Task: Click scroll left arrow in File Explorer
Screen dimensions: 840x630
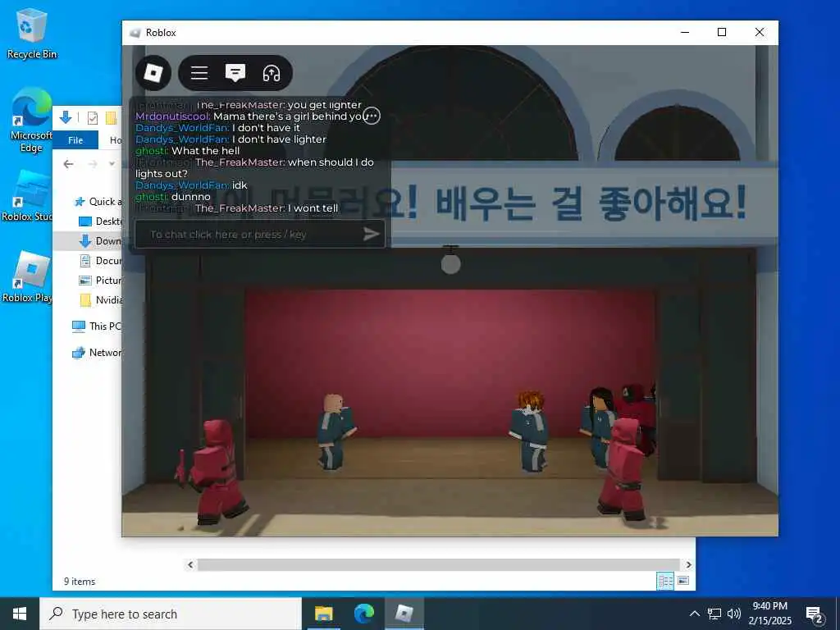Action: coord(190,564)
